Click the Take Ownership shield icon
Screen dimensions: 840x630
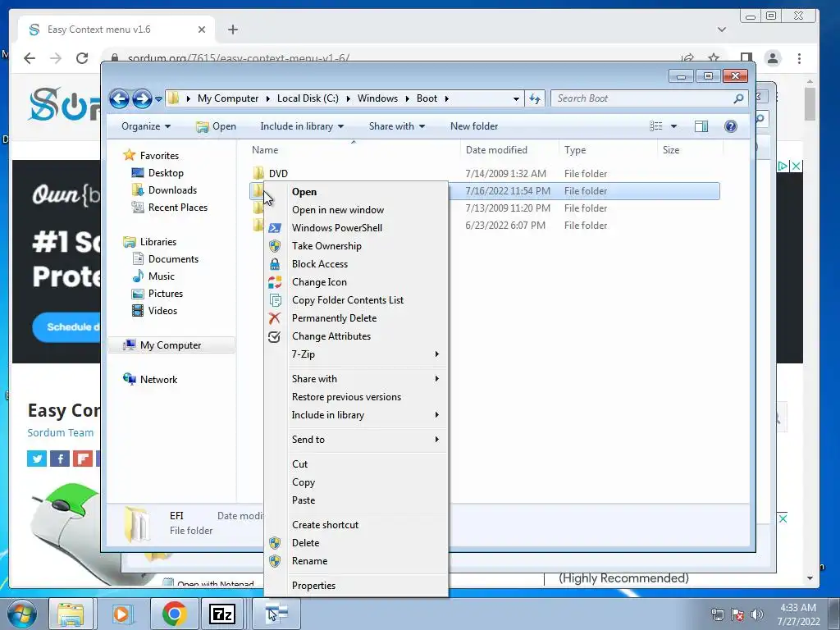[x=274, y=246]
